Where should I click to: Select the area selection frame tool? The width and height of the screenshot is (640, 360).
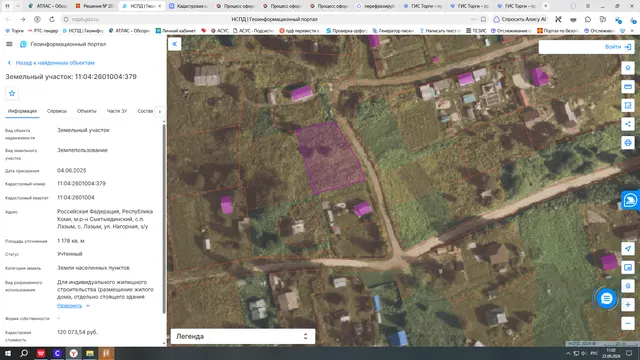(628, 105)
